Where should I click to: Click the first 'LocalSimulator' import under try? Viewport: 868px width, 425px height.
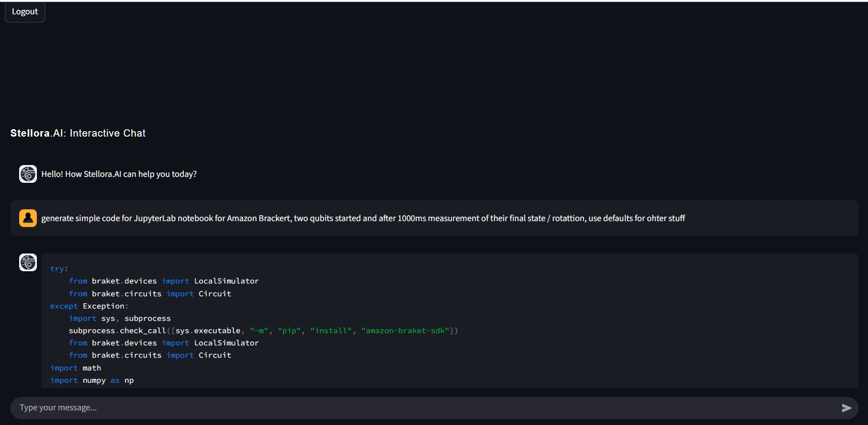(226, 281)
